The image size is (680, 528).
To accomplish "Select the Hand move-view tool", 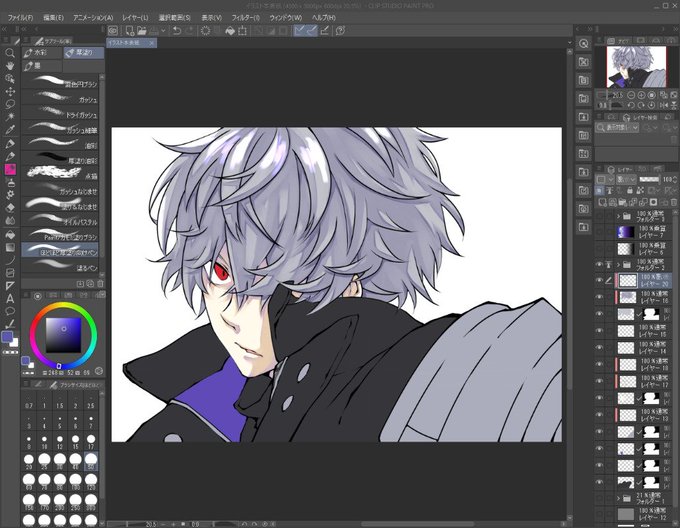I will click(10, 66).
